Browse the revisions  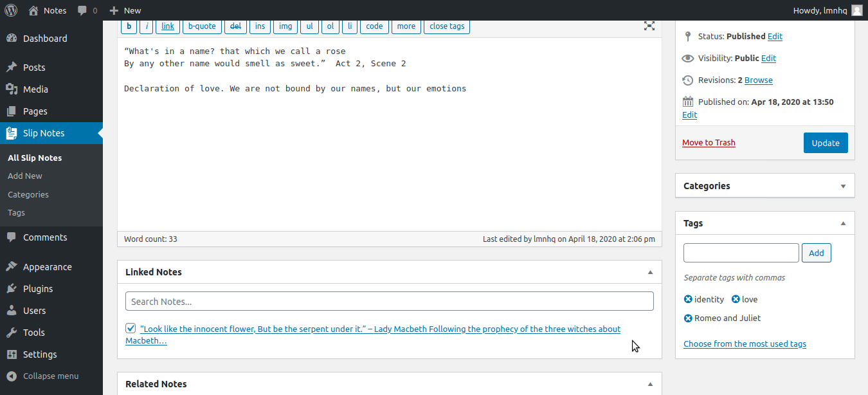pyautogui.click(x=759, y=80)
